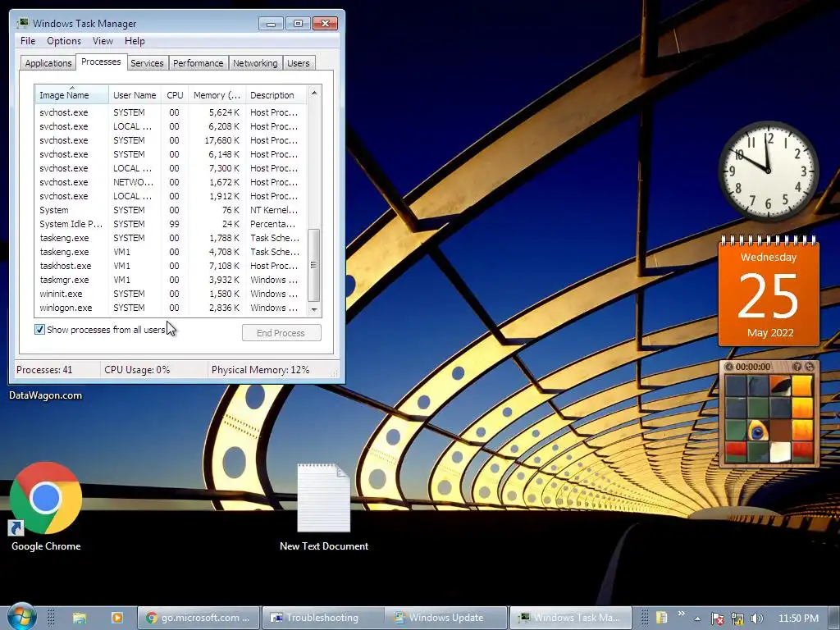Expand the taskbar toolbar chevron
The height and width of the screenshot is (630, 840).
coord(681,614)
